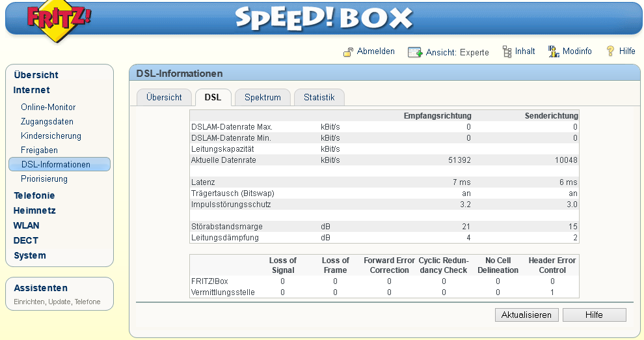Screen dimensions: 644x340
Task: Click the Ansicht Experte view icon
Action: point(415,52)
